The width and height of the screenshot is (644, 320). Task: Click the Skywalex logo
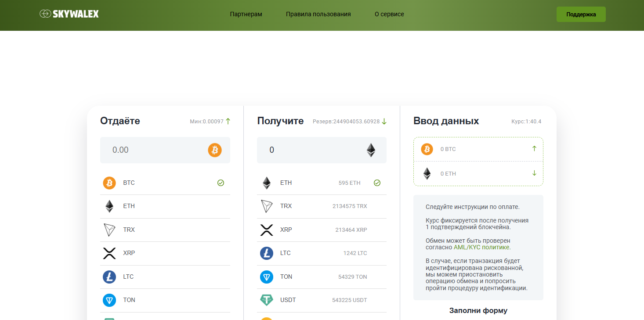[69, 14]
